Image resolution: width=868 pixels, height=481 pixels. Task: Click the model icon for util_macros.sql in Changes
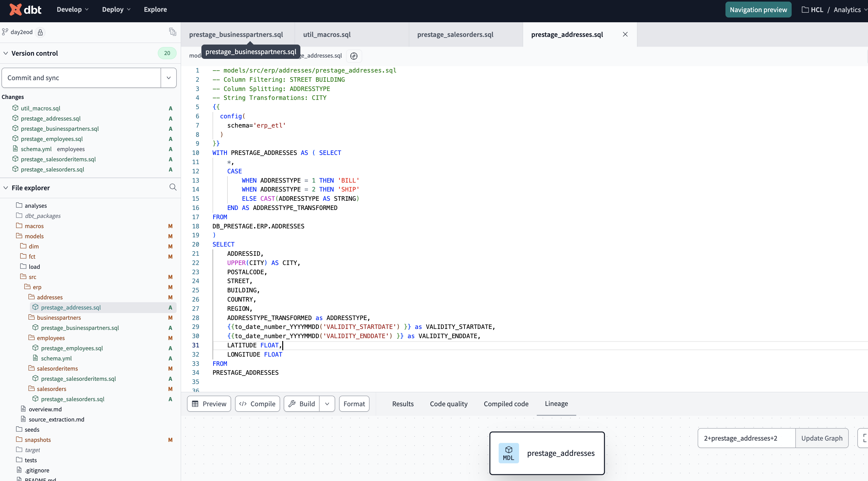pyautogui.click(x=15, y=108)
